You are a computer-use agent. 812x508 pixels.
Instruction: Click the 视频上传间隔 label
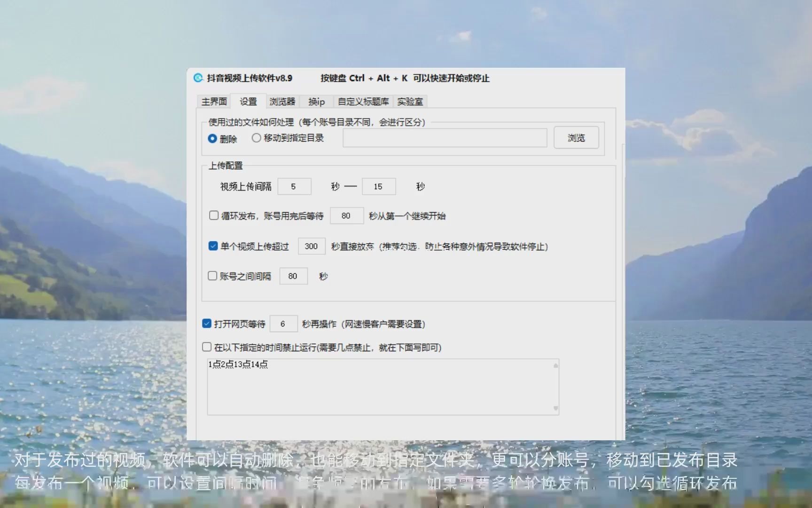246,187
